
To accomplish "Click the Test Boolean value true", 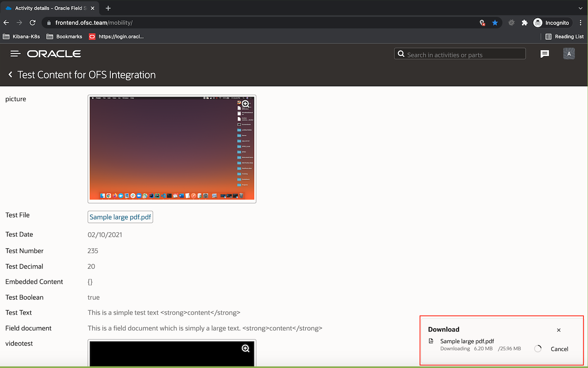I will tap(94, 297).
